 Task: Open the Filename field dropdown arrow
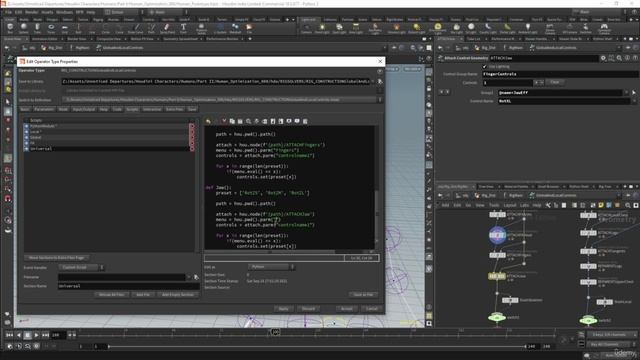tap(189, 277)
